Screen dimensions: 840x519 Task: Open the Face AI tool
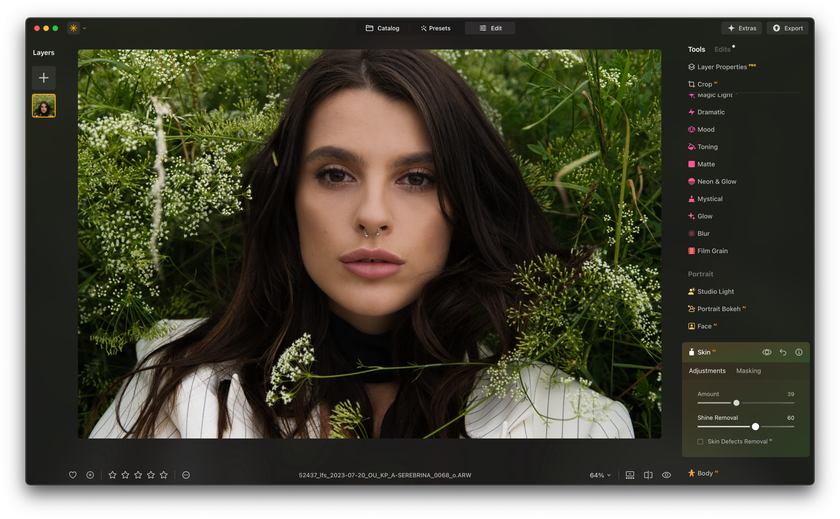(702, 326)
